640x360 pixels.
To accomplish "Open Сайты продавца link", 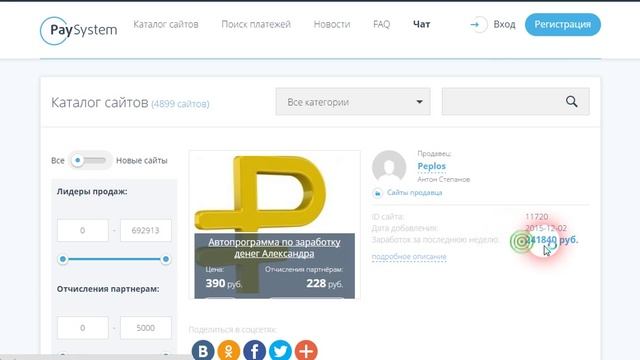I will (414, 193).
